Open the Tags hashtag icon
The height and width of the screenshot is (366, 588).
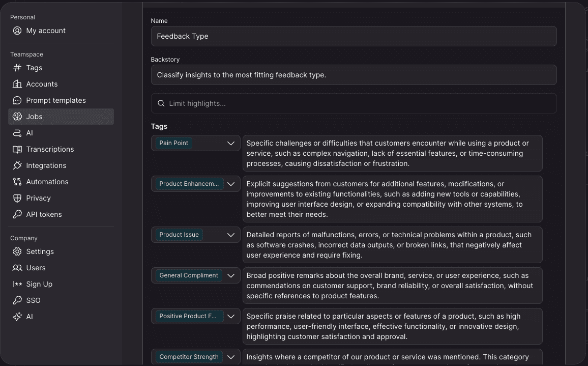click(17, 68)
